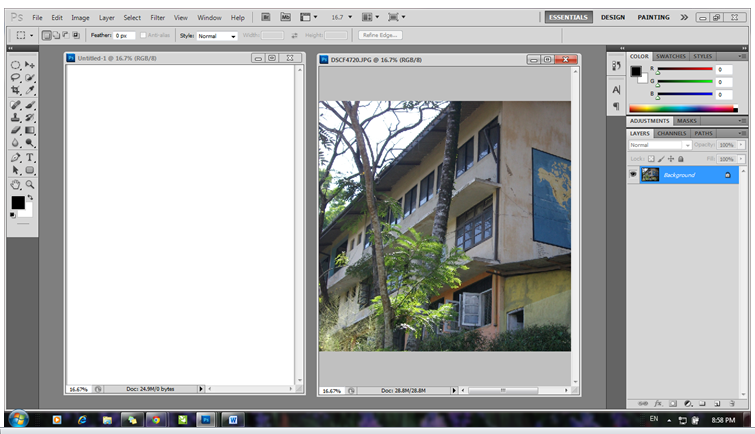Click the add layer style fx icon
The height and width of the screenshot is (434, 755).
(658, 404)
